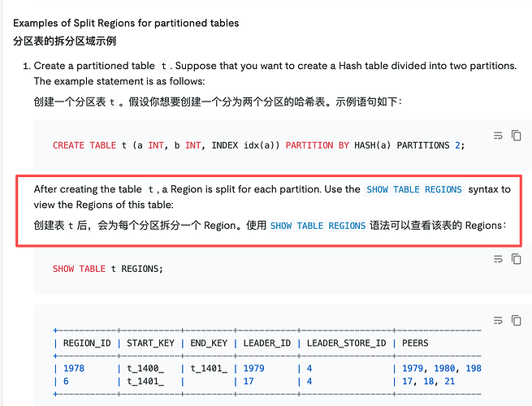The image size is (532, 406).
Task: Copy the regions result table output
Action: point(516,320)
